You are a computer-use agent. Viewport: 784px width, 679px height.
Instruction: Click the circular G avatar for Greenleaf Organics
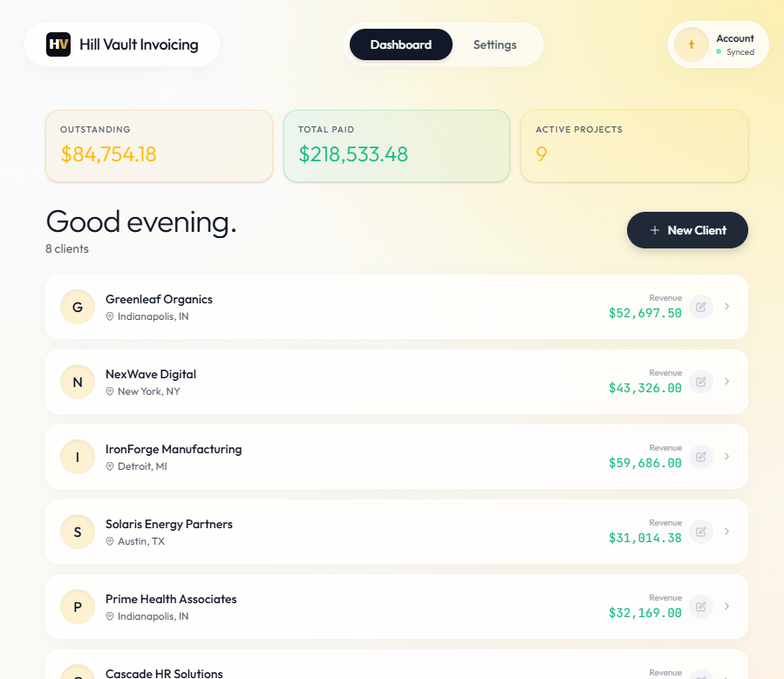[x=77, y=307]
